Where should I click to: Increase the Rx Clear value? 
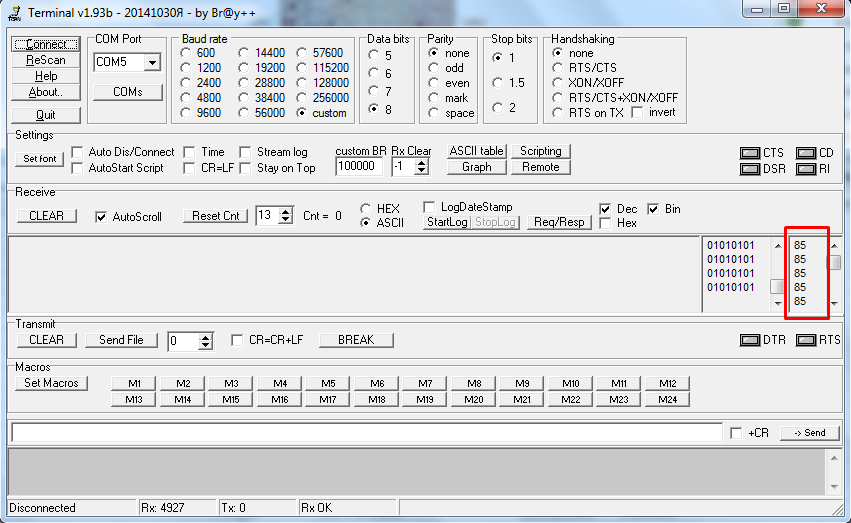(x=421, y=163)
